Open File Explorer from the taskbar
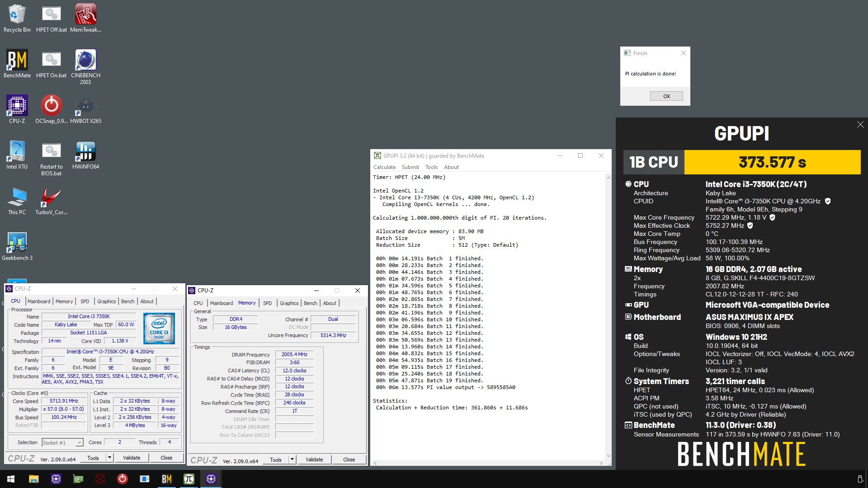The height and width of the screenshot is (488, 868). point(33,479)
